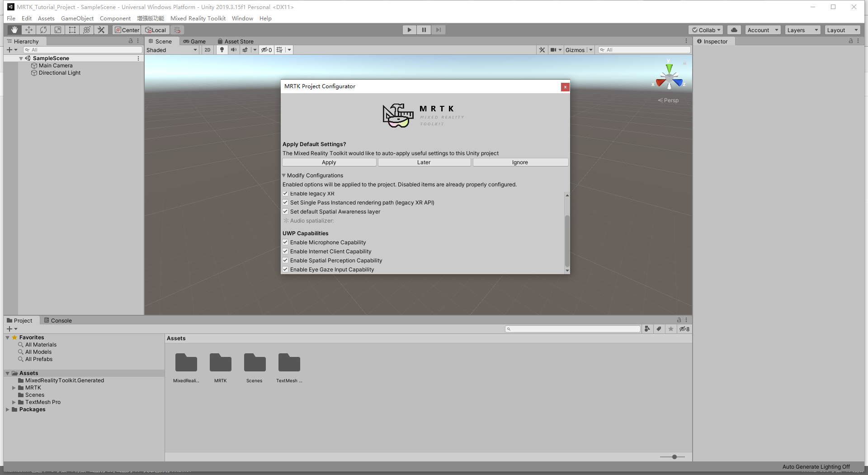
Task: Expand the TextMesh Pro folder in tree
Action: (x=14, y=402)
